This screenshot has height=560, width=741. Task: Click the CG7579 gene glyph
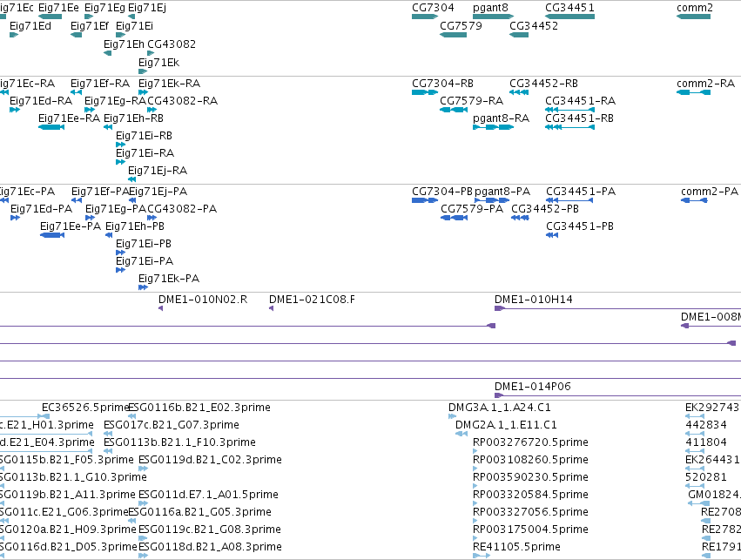click(453, 35)
